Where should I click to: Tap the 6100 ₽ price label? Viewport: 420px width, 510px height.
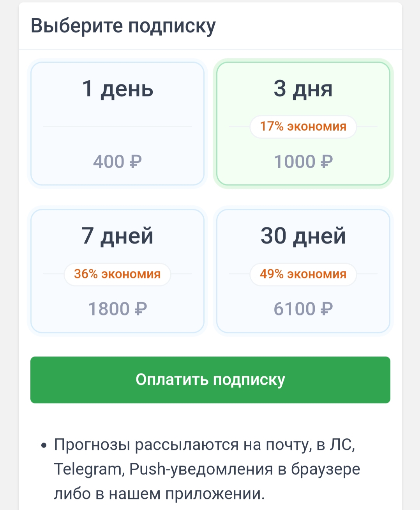303,309
